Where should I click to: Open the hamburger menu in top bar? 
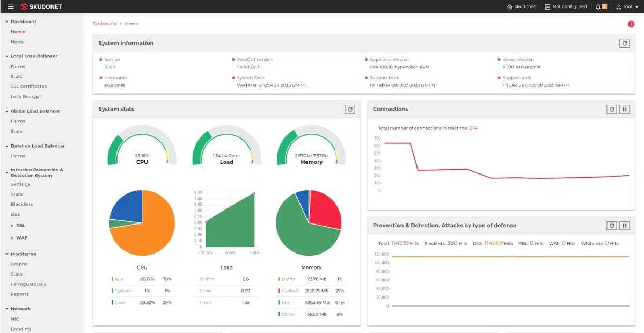pos(11,6)
